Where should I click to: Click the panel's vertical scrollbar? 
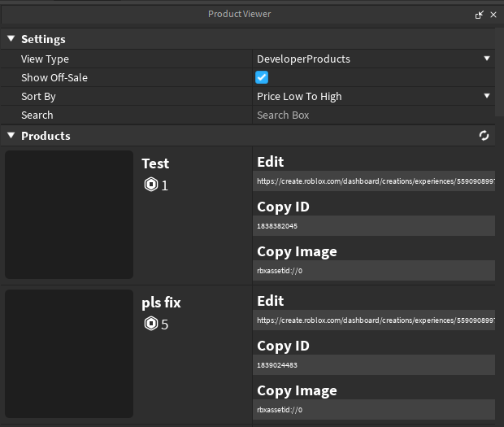[x=499, y=72]
